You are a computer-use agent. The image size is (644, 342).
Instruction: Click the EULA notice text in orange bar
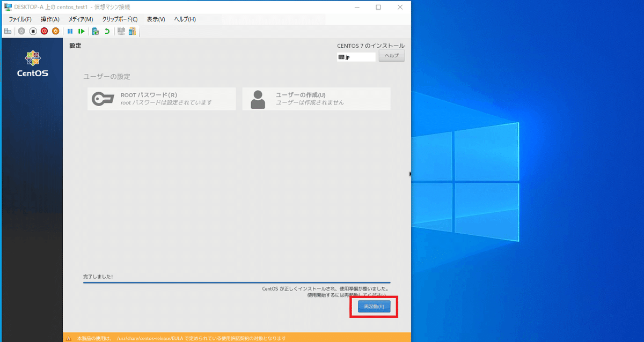(181, 338)
